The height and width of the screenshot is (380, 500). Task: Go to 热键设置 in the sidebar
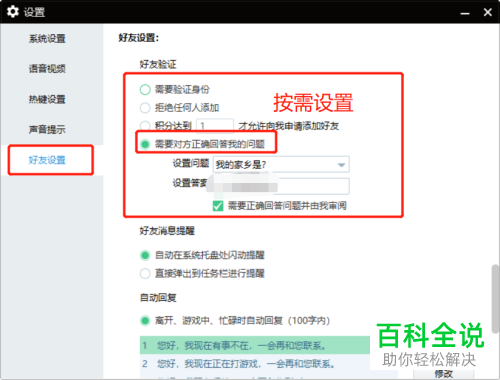click(x=47, y=99)
